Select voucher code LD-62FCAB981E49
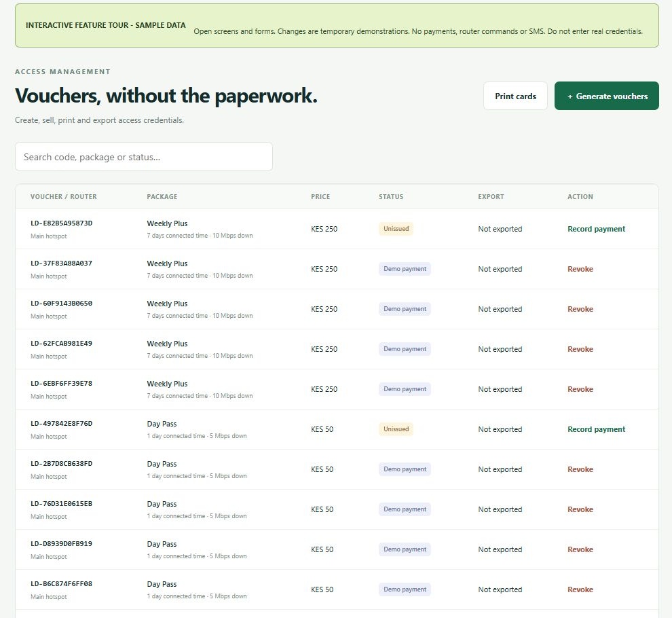 tap(61, 343)
